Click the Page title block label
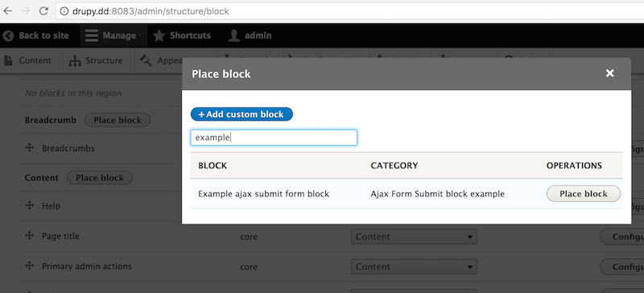 point(60,237)
